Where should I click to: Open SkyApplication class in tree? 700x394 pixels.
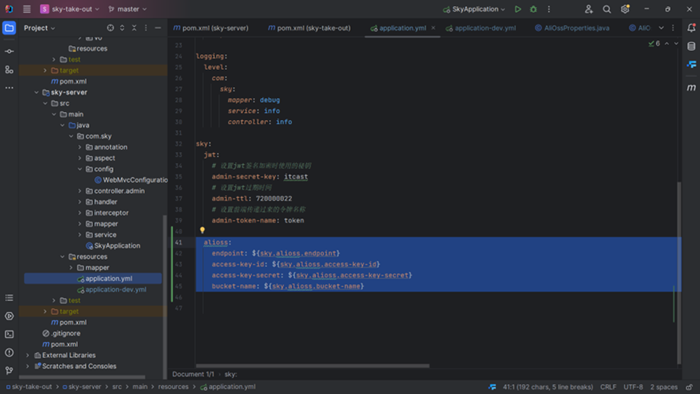pos(112,246)
